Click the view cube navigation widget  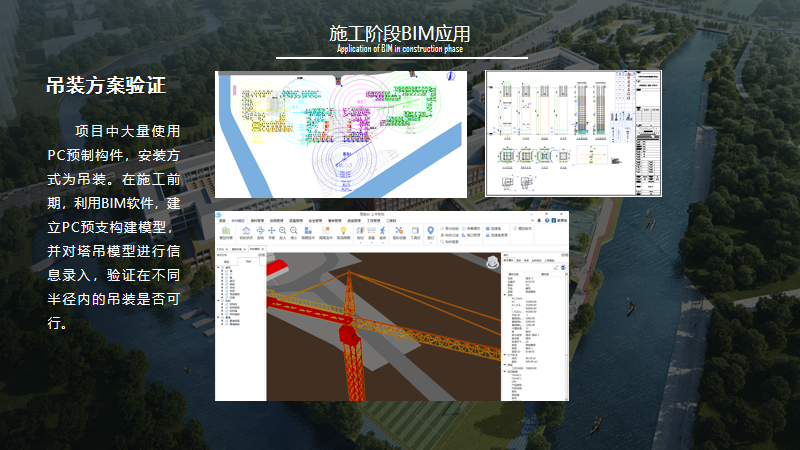click(x=492, y=261)
